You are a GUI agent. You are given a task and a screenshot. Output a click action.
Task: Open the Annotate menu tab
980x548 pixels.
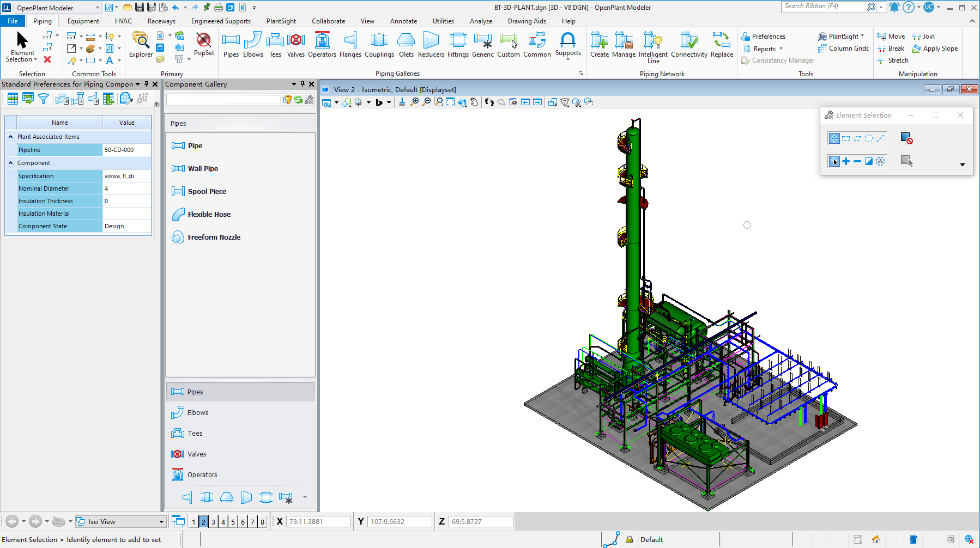point(403,21)
